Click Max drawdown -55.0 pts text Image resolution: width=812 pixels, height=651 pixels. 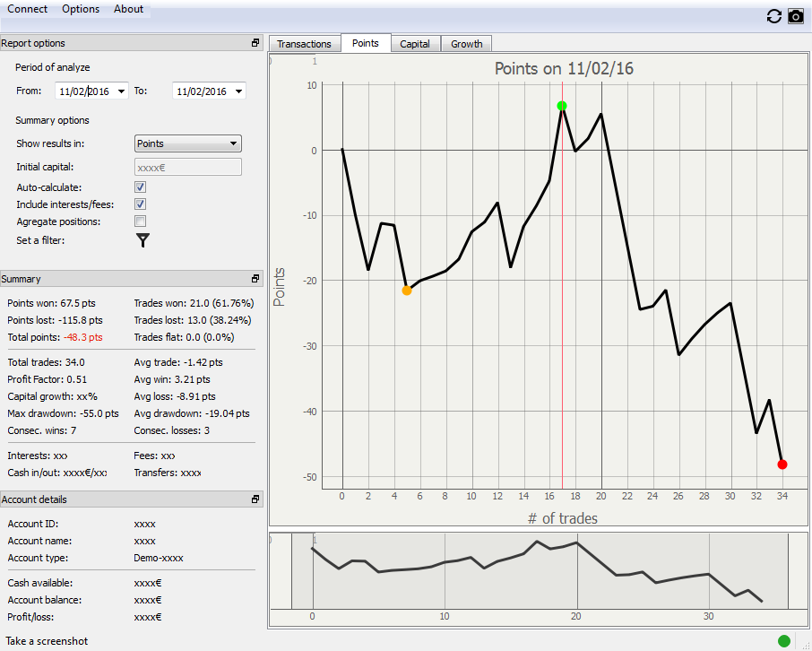coord(63,413)
